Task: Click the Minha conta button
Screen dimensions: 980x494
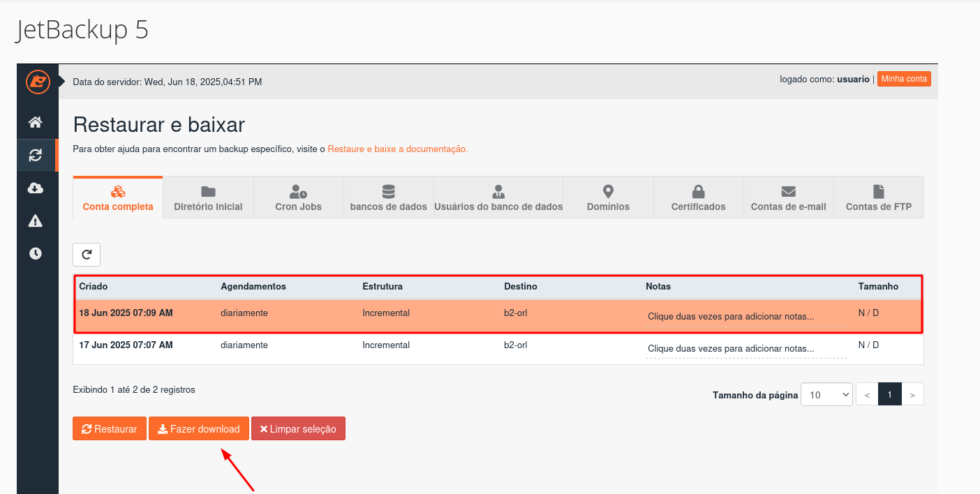Action: point(904,79)
